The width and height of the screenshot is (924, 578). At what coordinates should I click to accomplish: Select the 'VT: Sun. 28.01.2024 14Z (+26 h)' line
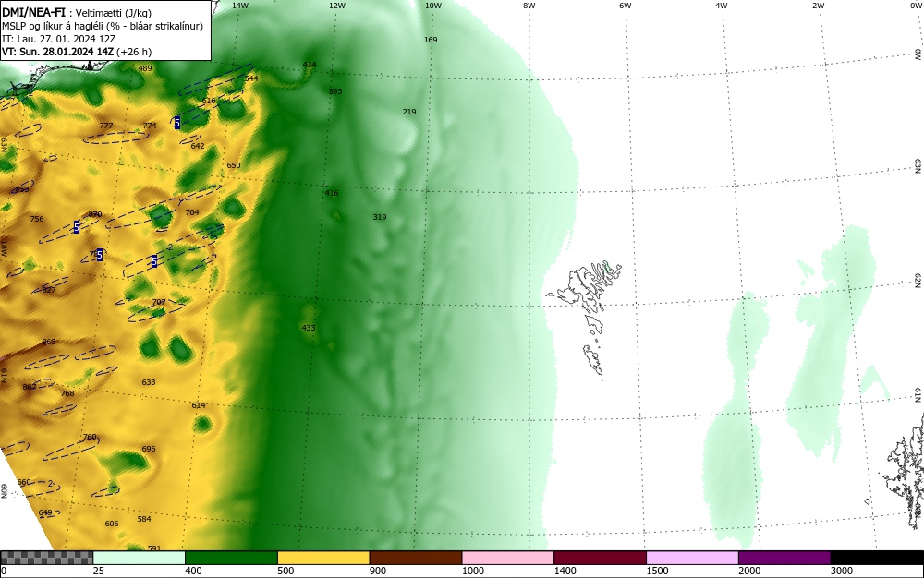click(77, 52)
